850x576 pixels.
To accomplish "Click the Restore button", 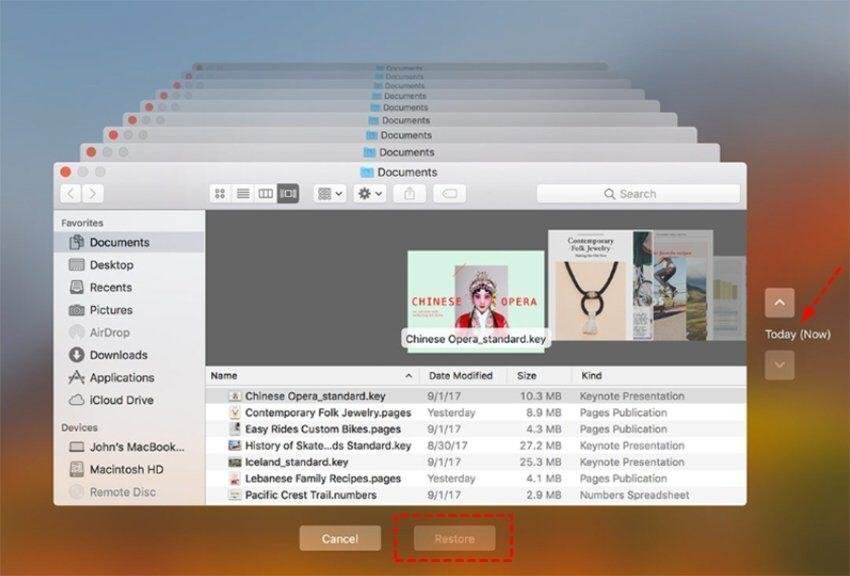I will pos(454,539).
